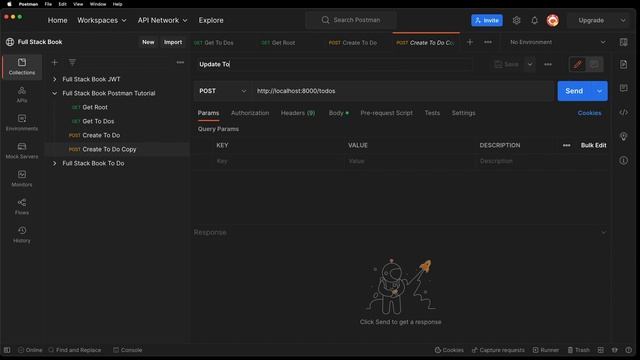Screen dimensions: 640x360
Task: Click Bulk Edit in query params
Action: pos(593,145)
